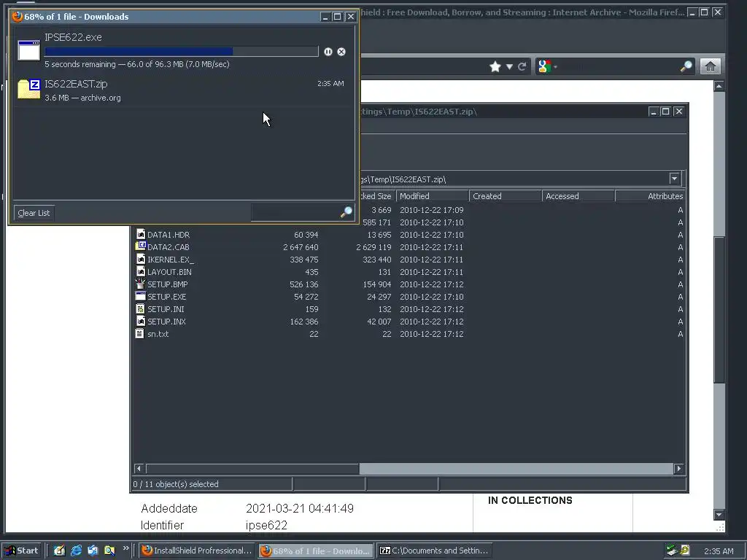Click the Firefox page scroll down arrow
The height and width of the screenshot is (560, 747).
pos(719,514)
